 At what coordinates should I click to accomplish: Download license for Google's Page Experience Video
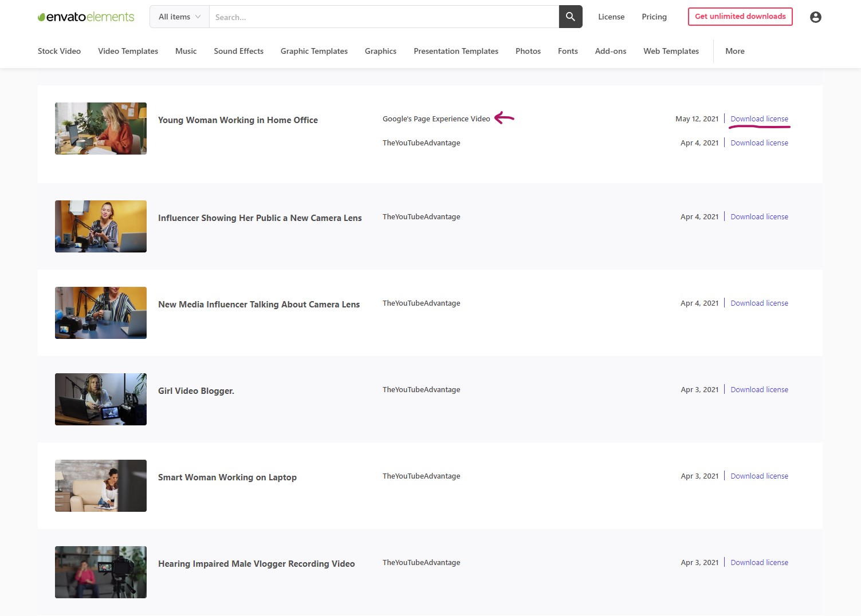tap(759, 119)
